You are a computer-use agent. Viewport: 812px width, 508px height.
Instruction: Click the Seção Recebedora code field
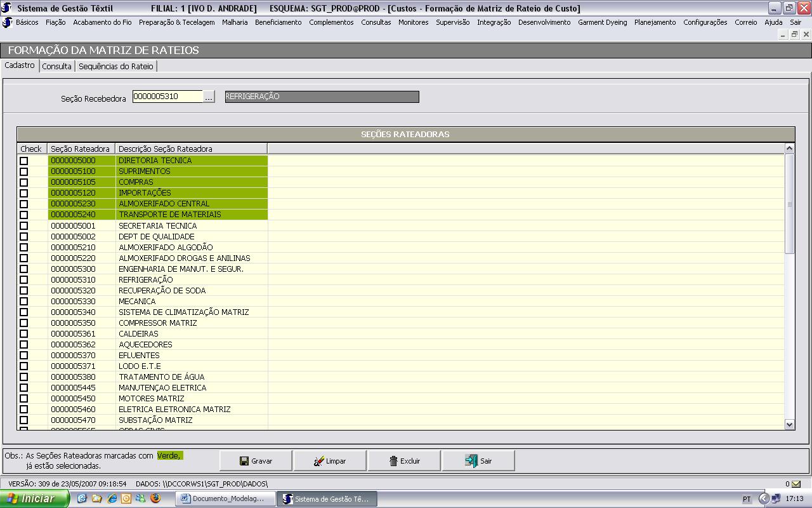(x=167, y=97)
